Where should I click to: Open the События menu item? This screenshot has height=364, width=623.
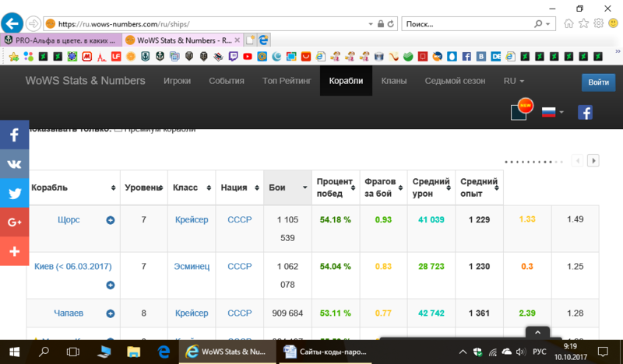(227, 81)
